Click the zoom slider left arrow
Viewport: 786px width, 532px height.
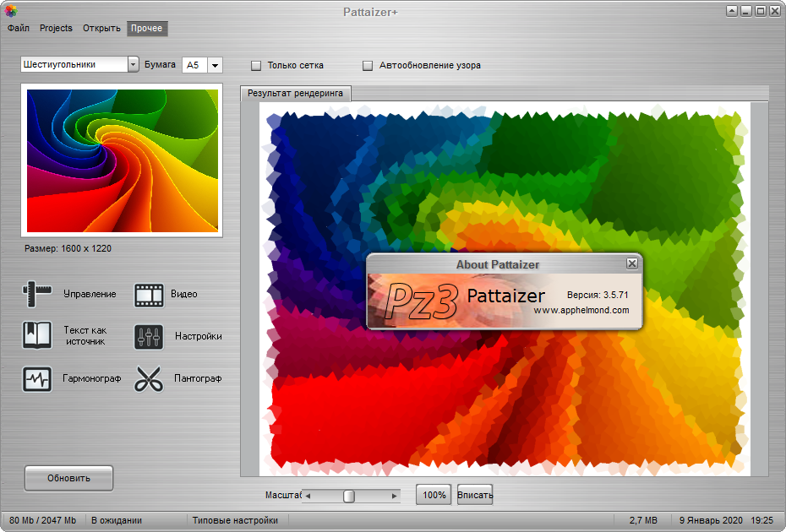point(308,496)
